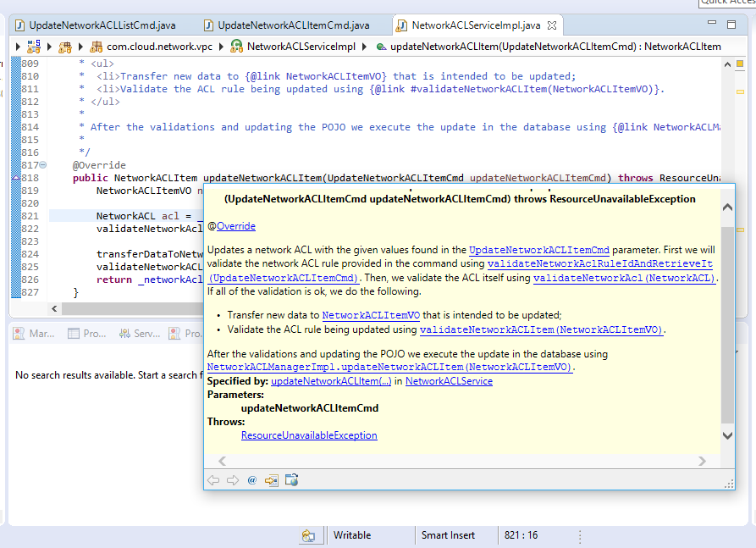Viewport: 756px width, 548px height.
Task: Click the project icon at breadcrumb start
Action: point(34,47)
